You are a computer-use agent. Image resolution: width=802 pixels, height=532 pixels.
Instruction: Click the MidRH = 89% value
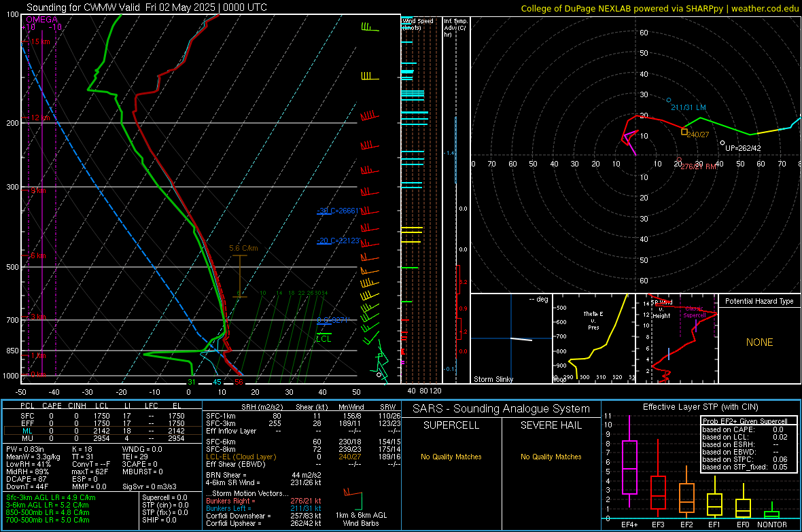coord(28,472)
